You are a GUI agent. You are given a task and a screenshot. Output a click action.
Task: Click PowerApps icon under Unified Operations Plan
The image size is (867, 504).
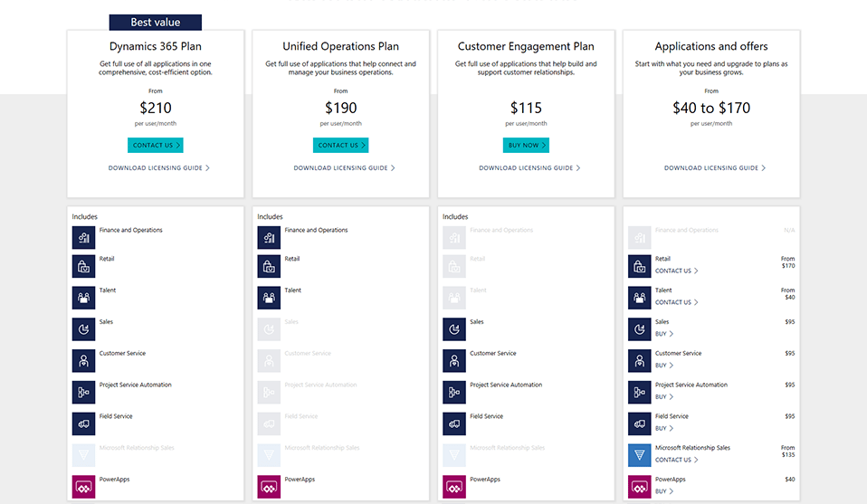click(x=269, y=487)
